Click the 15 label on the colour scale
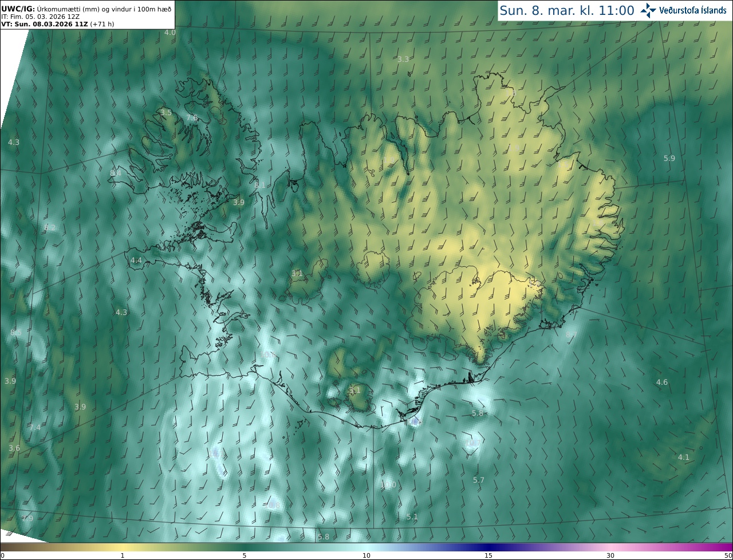The height and width of the screenshot is (560, 733). (x=488, y=555)
